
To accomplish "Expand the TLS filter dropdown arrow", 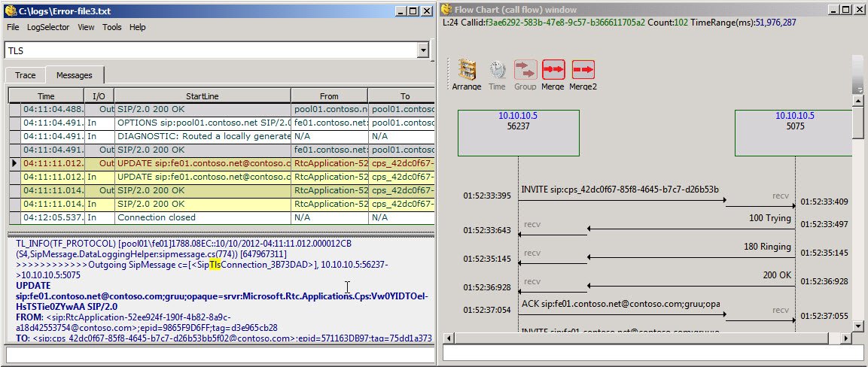I will click(x=424, y=50).
